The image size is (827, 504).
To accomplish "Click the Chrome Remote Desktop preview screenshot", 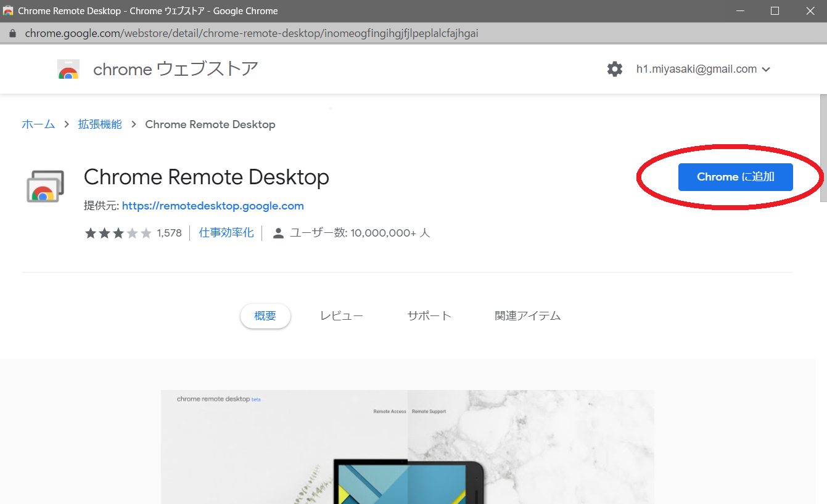I will [x=408, y=447].
